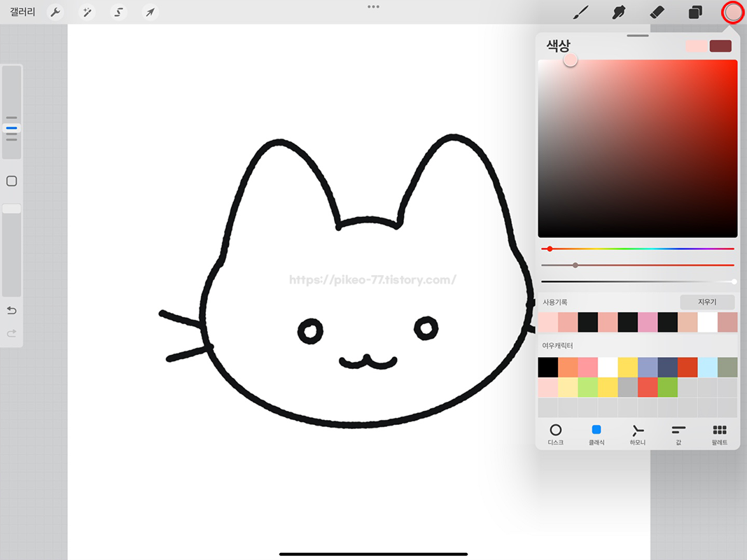747x560 pixels.
Task: Pick the periwinkle blue palette swatch
Action: [648, 367]
